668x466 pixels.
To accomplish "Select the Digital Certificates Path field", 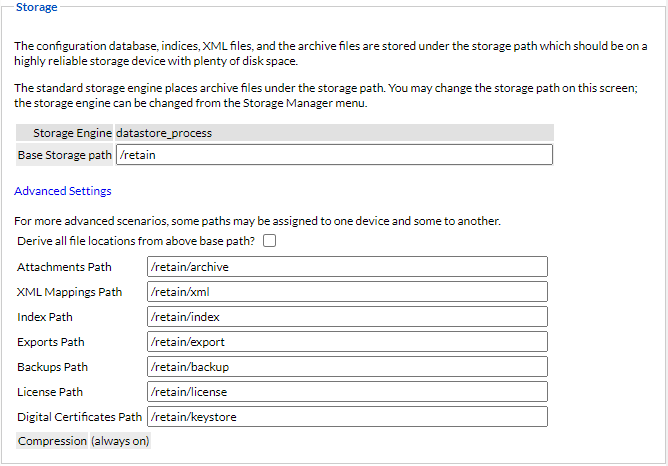I will point(347,417).
